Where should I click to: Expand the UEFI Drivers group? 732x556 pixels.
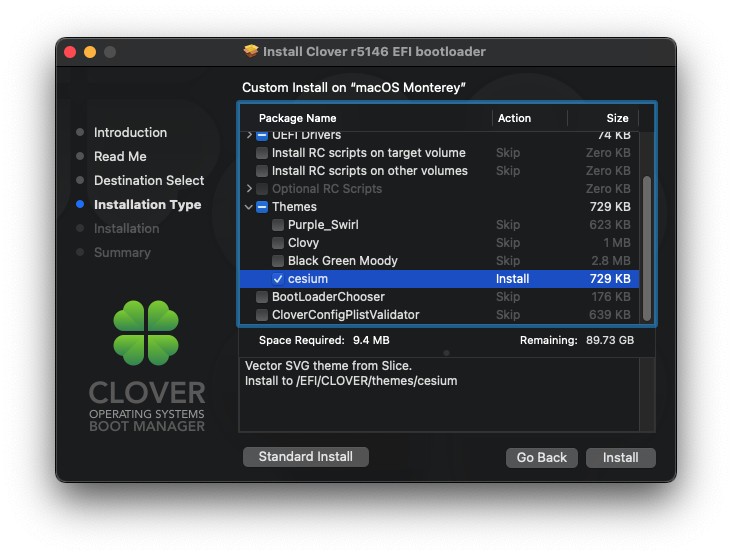click(x=249, y=135)
